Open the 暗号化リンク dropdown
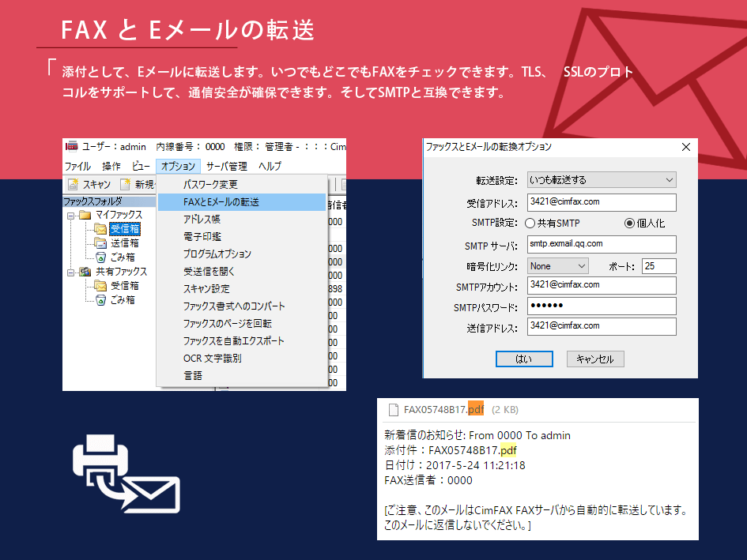Screen dimensions: 747x560 pos(558,266)
